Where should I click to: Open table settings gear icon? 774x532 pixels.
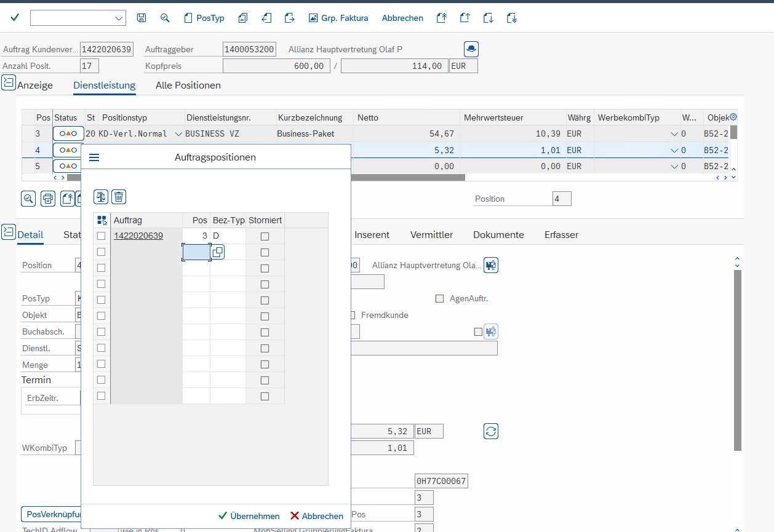(x=733, y=117)
